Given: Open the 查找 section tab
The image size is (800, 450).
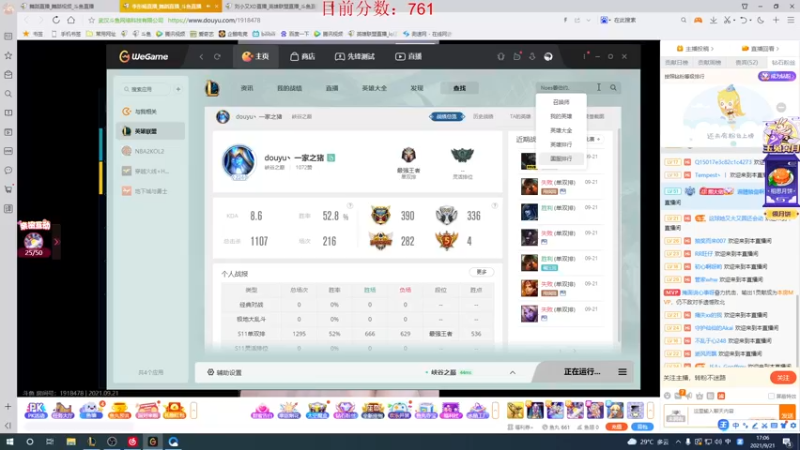Looking at the screenshot, I should [459, 88].
